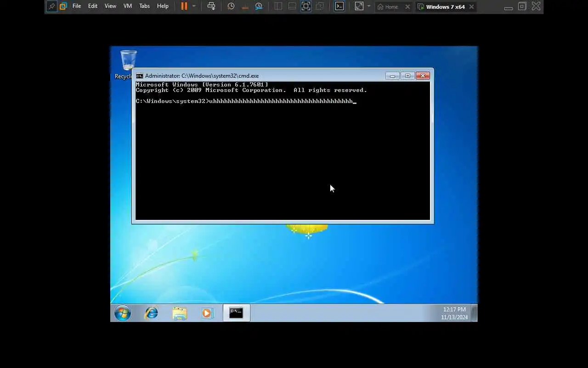Screen dimensions: 588x368
Task: Click the Copyright 2009 Microsoft Corporation line
Action: 251,90
